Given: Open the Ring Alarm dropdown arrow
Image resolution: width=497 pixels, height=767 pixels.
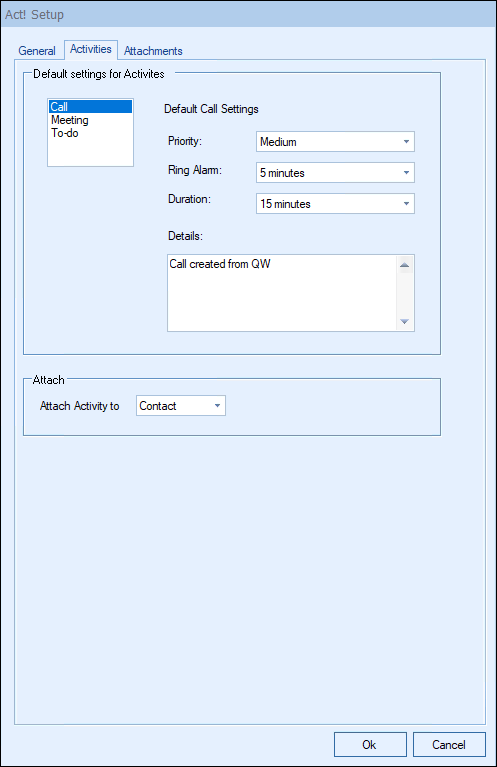Looking at the screenshot, I should tap(406, 173).
